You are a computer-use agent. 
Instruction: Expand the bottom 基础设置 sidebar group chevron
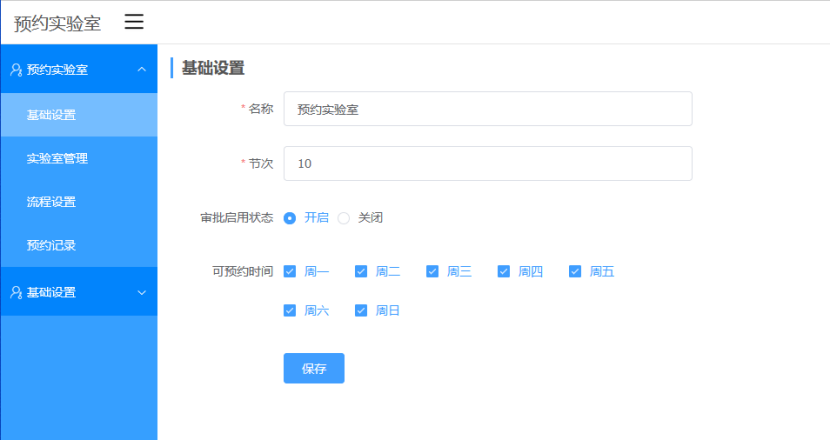coord(141,292)
